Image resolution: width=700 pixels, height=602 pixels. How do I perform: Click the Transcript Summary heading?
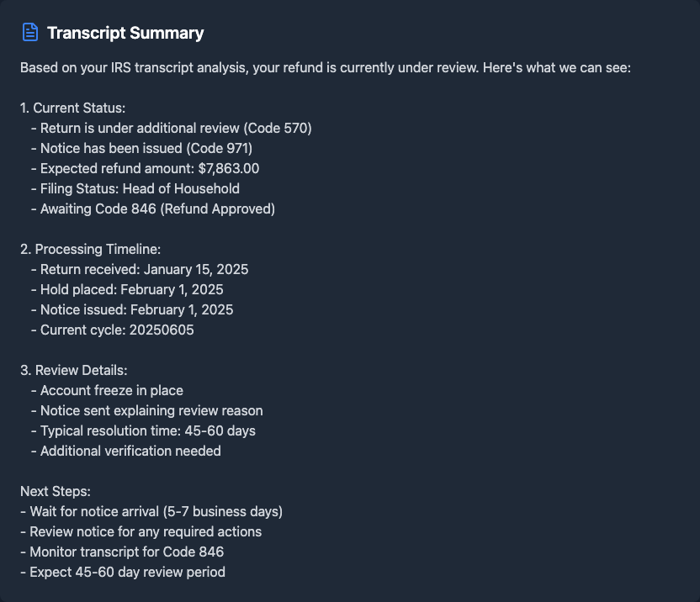[x=125, y=33]
